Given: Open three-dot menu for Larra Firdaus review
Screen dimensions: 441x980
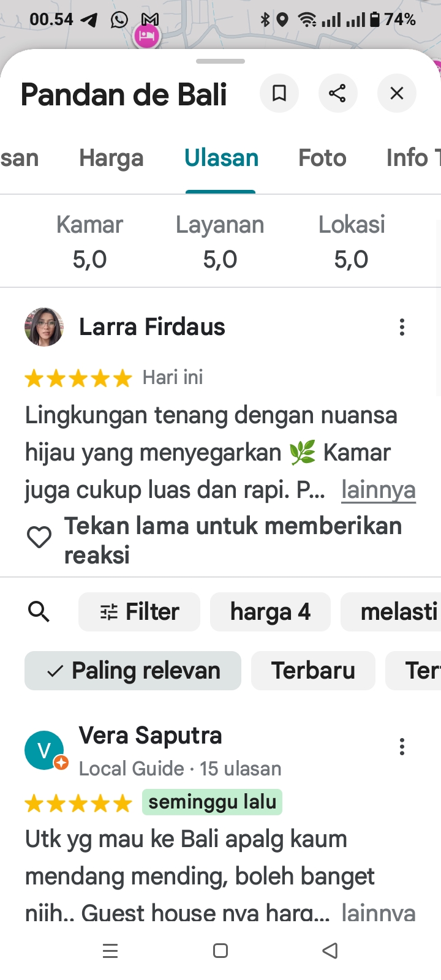Looking at the screenshot, I should click(x=402, y=327).
